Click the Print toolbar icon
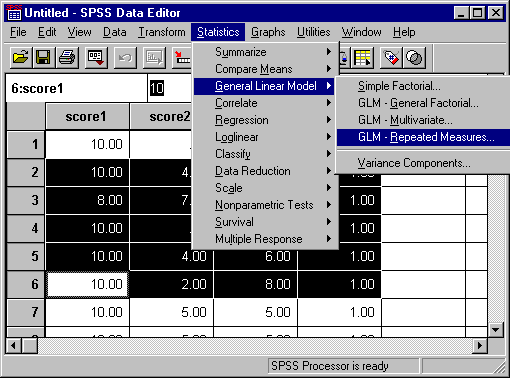This screenshot has width=510, height=378. pyautogui.click(x=67, y=58)
